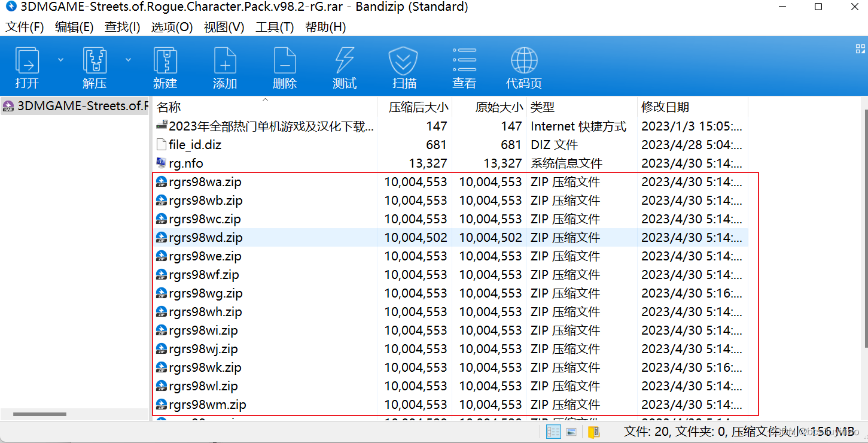Open the toolbar layout grid menu
This screenshot has width=868, height=443.
(x=860, y=48)
